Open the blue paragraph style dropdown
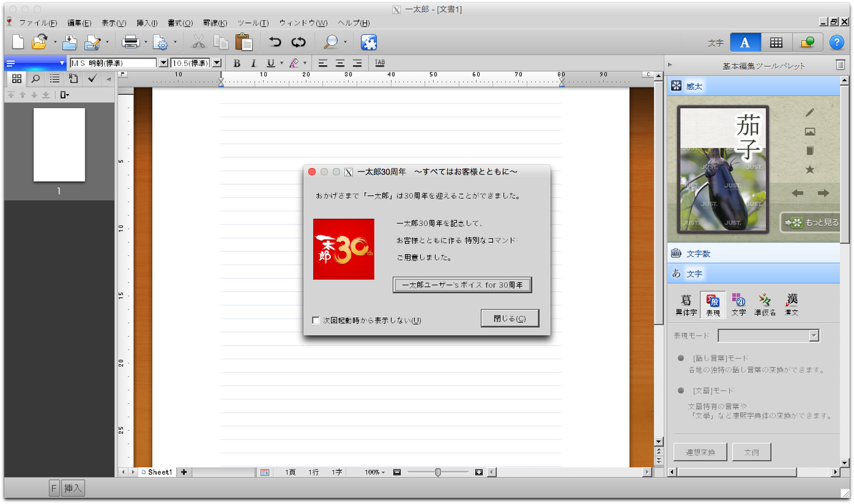The height and width of the screenshot is (504, 854). point(35,63)
